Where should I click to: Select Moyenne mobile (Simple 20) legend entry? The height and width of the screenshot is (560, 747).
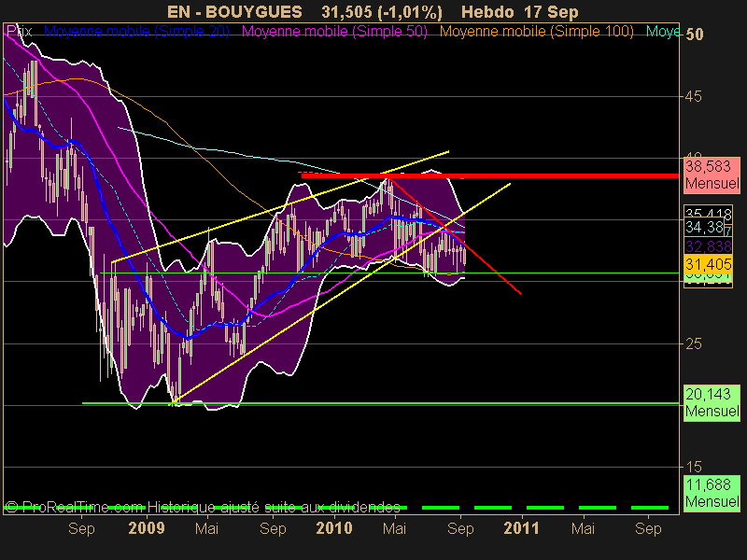pos(136,32)
